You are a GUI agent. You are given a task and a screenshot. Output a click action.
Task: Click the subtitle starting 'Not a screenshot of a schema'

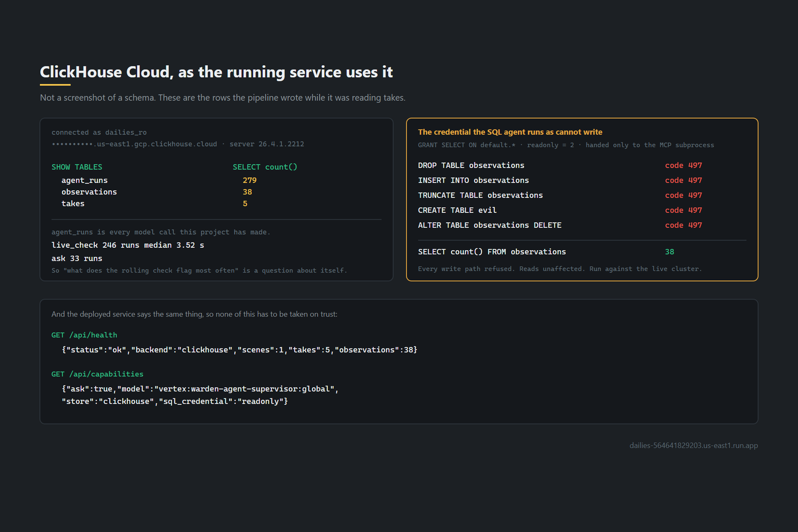[x=222, y=98]
